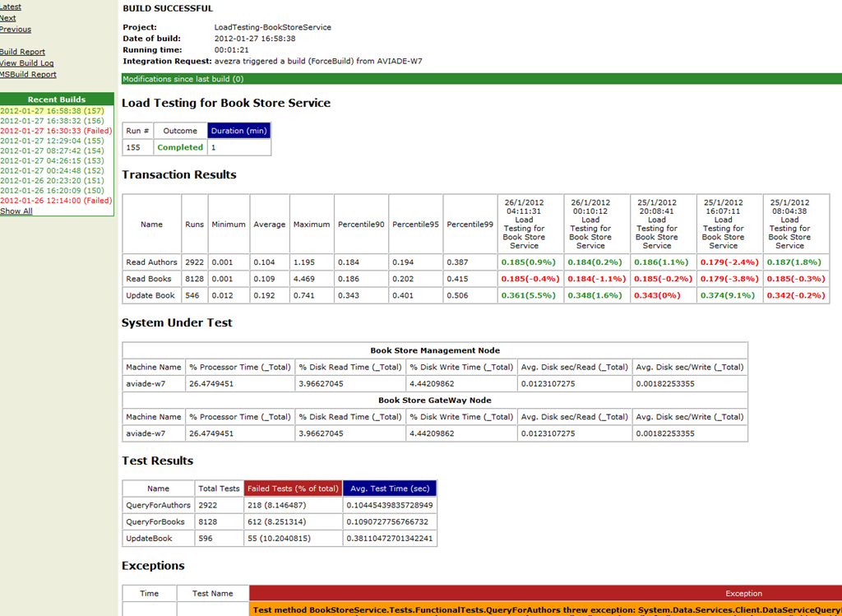The width and height of the screenshot is (842, 616).
Task: Click the 25/1/2012 16:07:11 run column header
Action: coord(730,225)
